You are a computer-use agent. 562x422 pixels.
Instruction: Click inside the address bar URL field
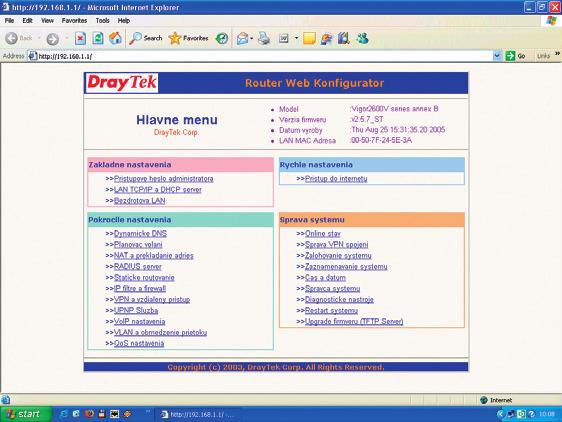[265, 56]
